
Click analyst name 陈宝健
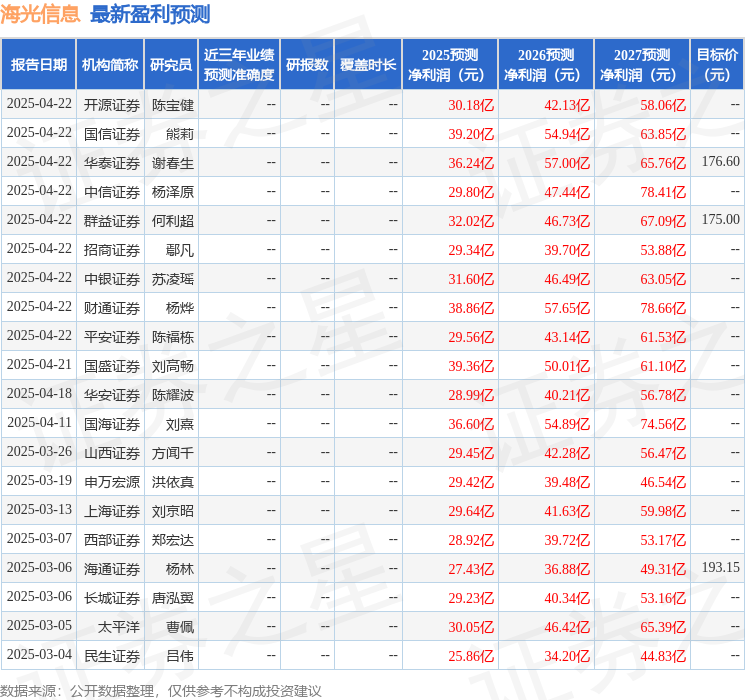pyautogui.click(x=172, y=105)
